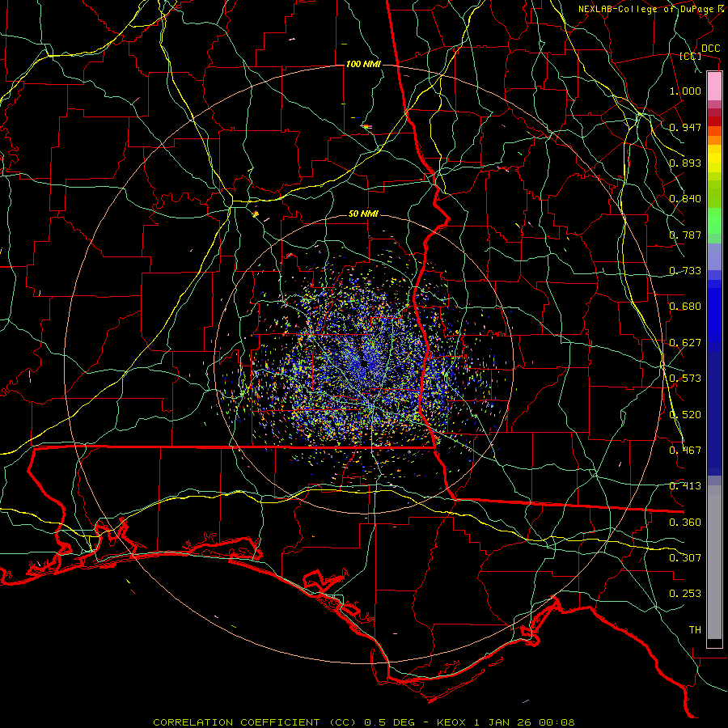Select the 0.413 legend value
The image size is (728, 728).
[685, 486]
